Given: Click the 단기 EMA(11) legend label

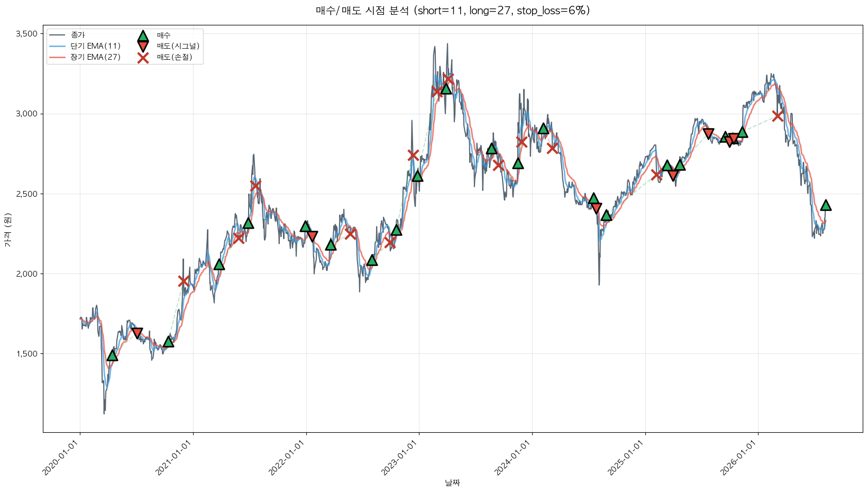Looking at the screenshot, I should click(96, 46).
